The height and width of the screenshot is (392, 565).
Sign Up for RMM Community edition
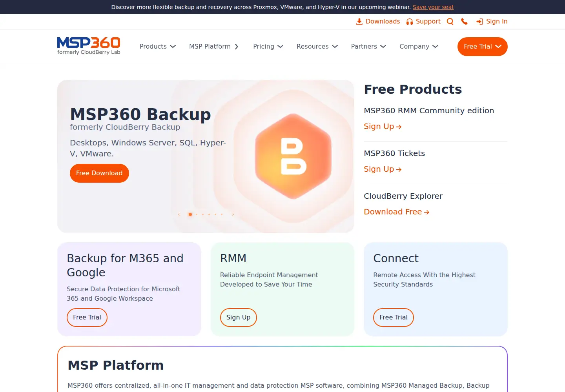(383, 126)
